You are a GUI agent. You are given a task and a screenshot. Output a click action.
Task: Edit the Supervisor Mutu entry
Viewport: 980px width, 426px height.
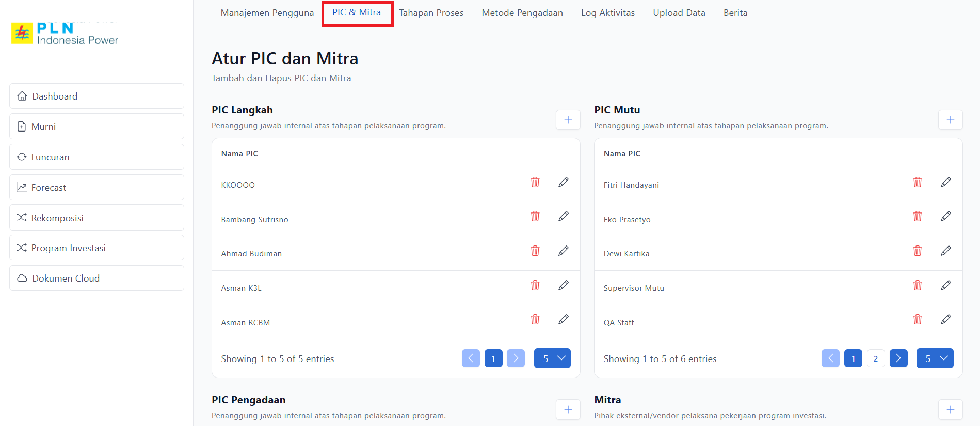tap(945, 285)
